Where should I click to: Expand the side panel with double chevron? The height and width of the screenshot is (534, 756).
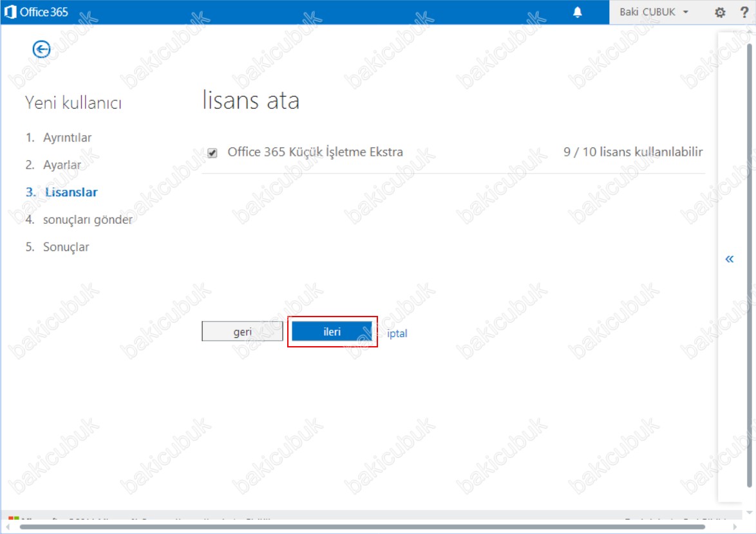pos(730,259)
